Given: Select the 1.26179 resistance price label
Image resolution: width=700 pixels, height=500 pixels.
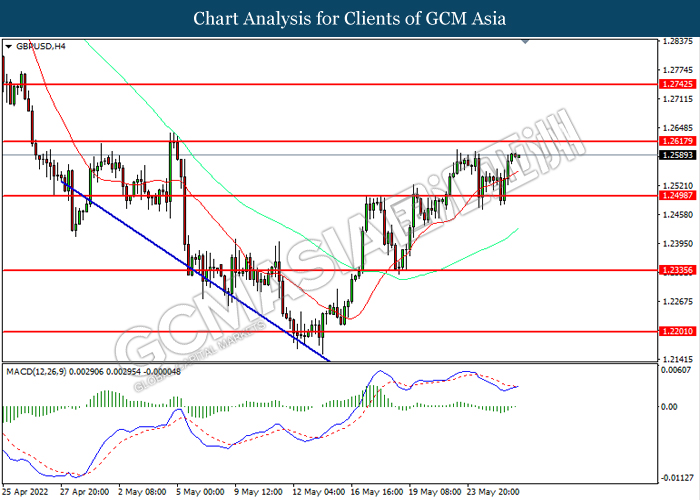Looking at the screenshot, I should tap(677, 141).
